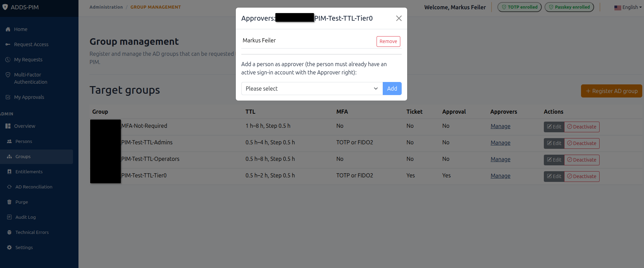
Task: Click the ADDS-PIM shield logo icon
Action: click(5, 7)
